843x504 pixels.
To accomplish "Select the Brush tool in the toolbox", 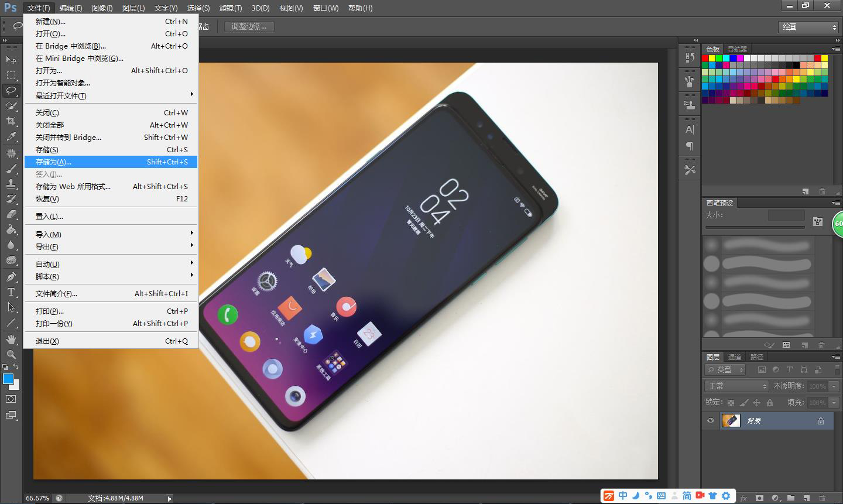I will pos(11,169).
